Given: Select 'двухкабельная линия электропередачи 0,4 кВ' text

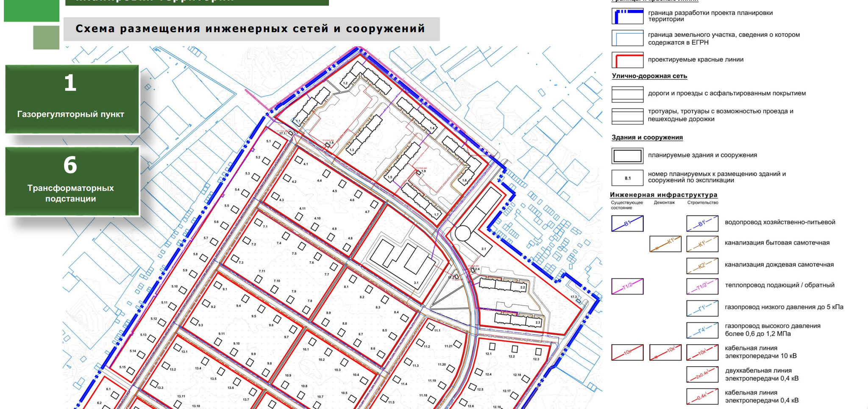Looking at the screenshot, I should (762, 374).
